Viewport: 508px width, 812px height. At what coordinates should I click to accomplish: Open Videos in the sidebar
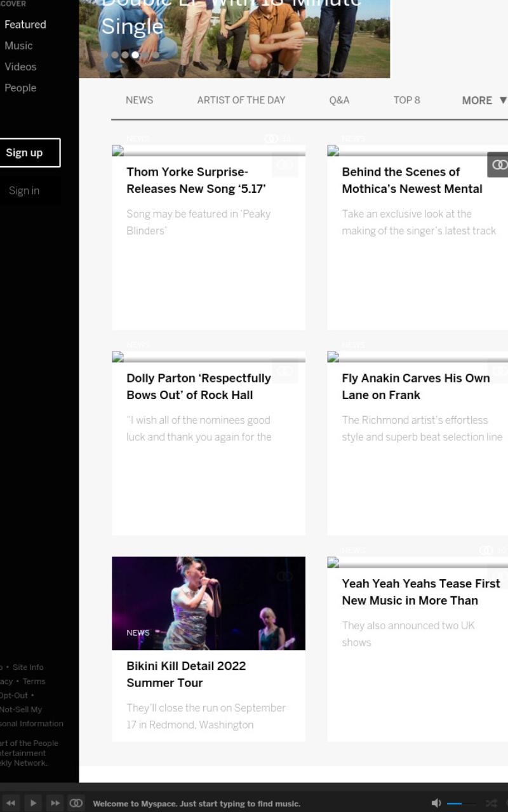pyautogui.click(x=20, y=67)
